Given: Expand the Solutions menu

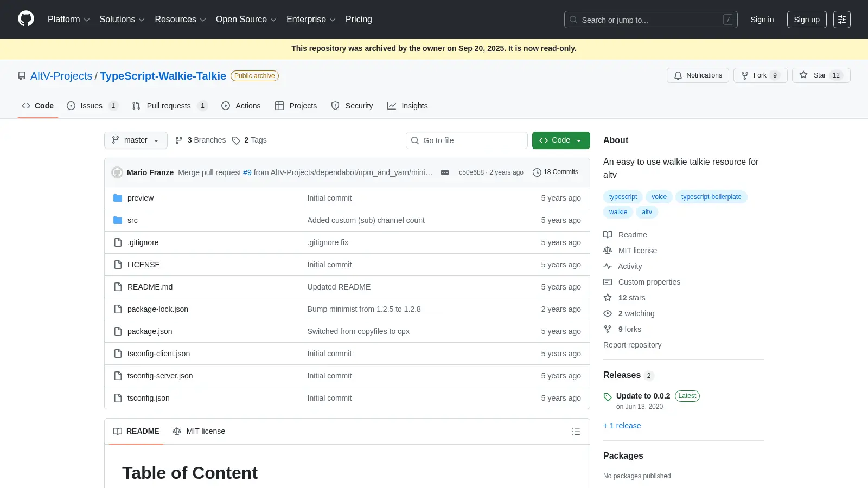Looking at the screenshot, I should coord(122,19).
